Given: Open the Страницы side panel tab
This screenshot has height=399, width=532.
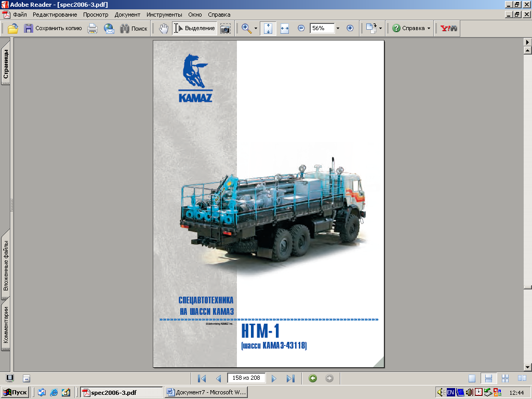Looking at the screenshot, I should tap(6, 62).
